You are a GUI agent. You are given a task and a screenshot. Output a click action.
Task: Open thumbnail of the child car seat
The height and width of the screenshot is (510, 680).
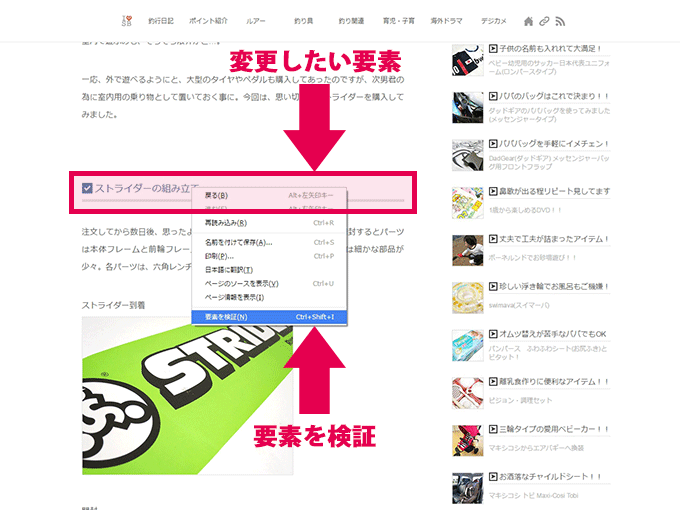click(x=468, y=488)
